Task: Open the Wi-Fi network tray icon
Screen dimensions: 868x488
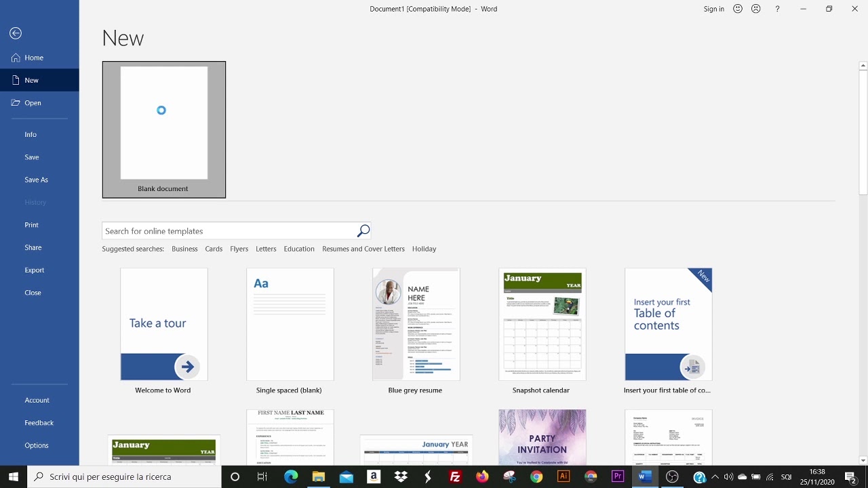Action: [x=770, y=476]
